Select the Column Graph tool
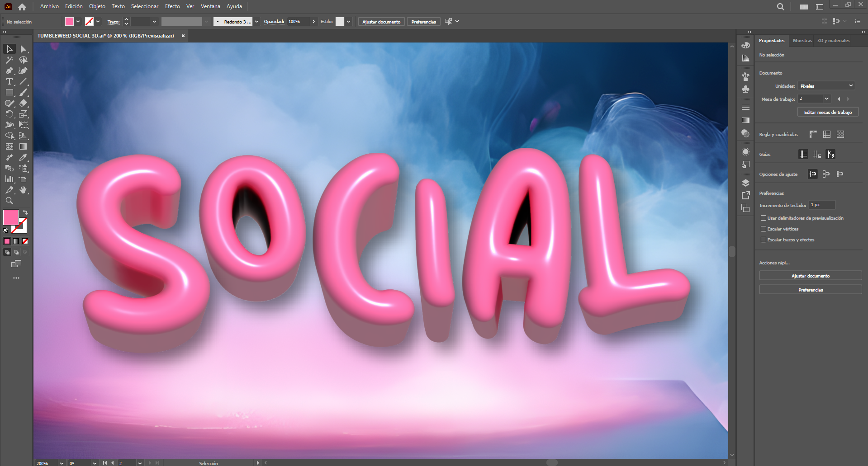The image size is (868, 466). pos(9,179)
